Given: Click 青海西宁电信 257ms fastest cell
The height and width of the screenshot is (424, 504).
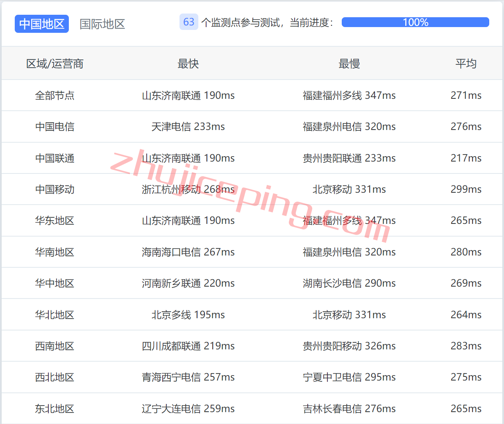Looking at the screenshot, I should coord(188,377).
